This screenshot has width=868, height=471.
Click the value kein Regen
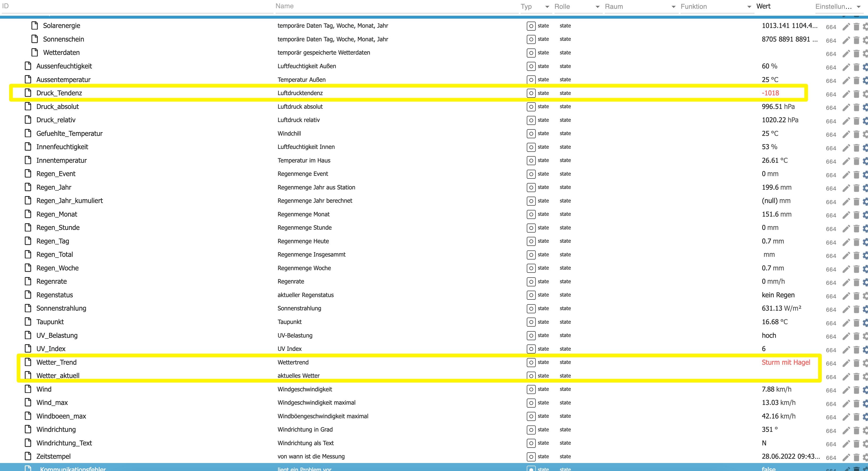click(x=778, y=295)
